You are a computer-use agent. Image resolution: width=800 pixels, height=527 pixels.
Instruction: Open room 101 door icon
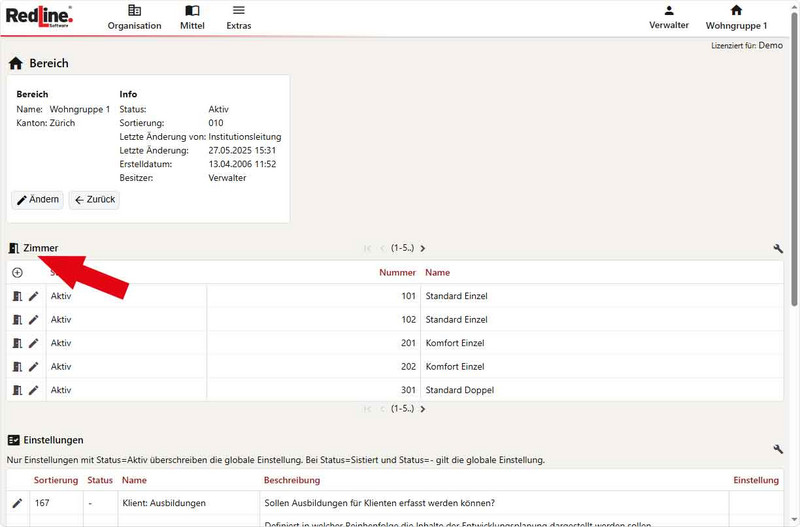[x=17, y=296]
